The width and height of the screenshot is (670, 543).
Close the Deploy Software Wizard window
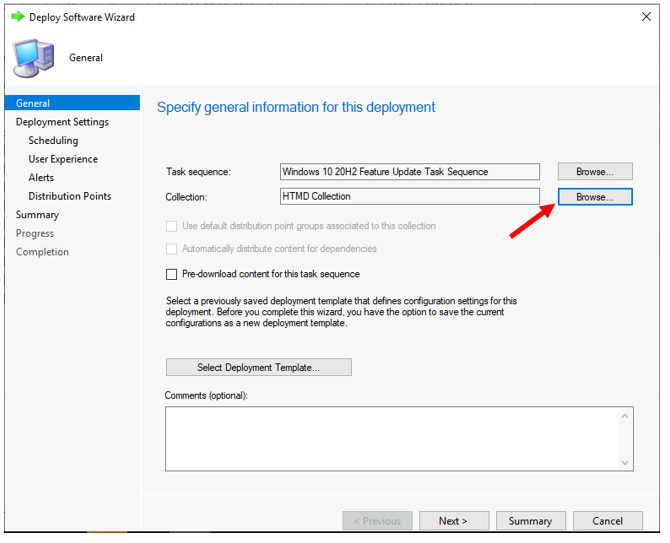coord(646,17)
